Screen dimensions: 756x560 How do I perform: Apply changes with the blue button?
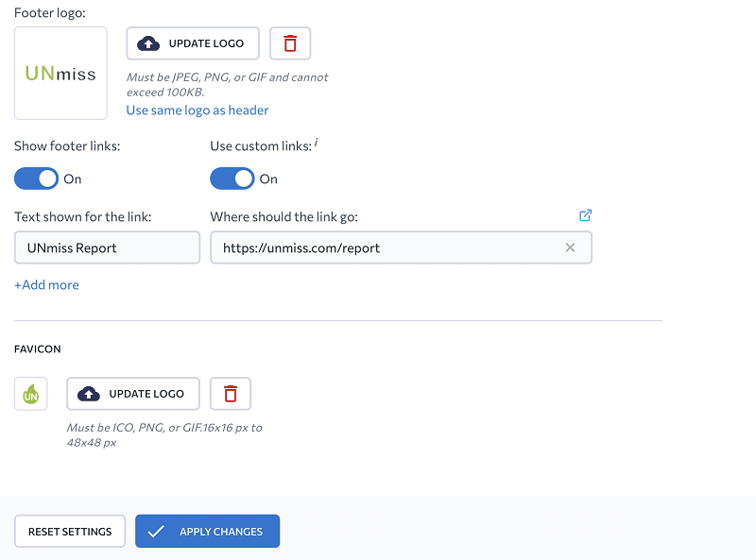coord(207,531)
